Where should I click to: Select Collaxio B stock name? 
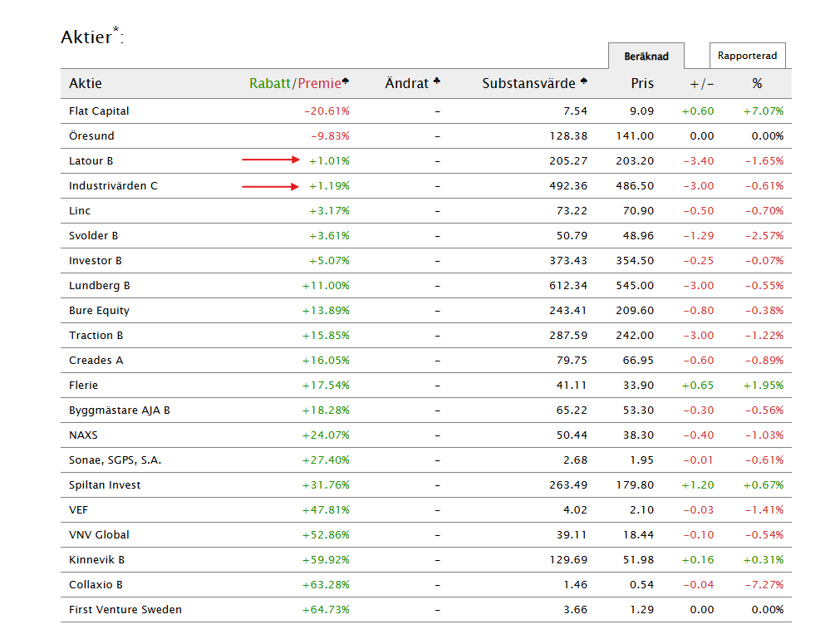click(96, 584)
